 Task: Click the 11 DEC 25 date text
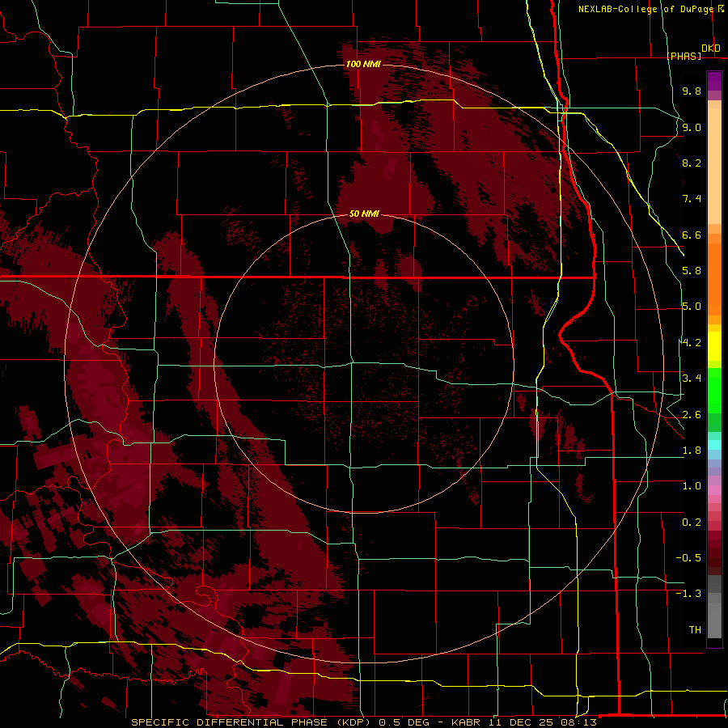522,722
